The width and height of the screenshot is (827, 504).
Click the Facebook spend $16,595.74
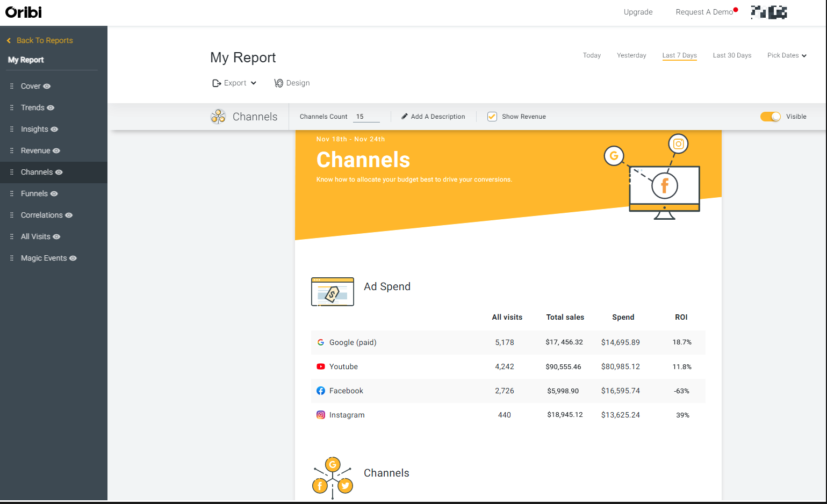click(x=621, y=391)
